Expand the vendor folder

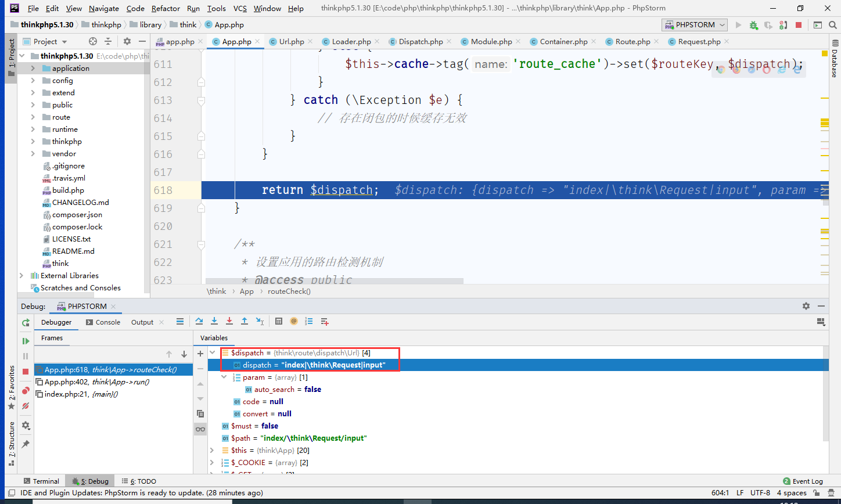tap(33, 153)
